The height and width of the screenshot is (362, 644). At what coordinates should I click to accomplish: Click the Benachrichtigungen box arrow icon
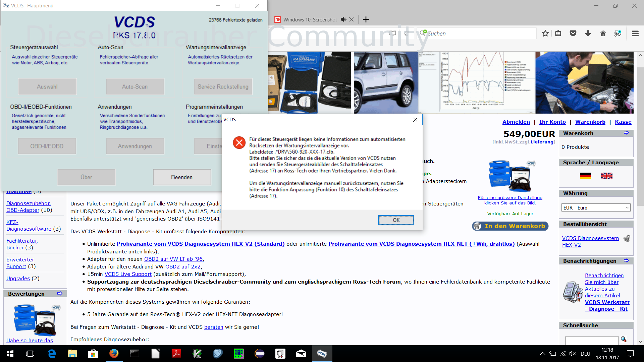(626, 261)
